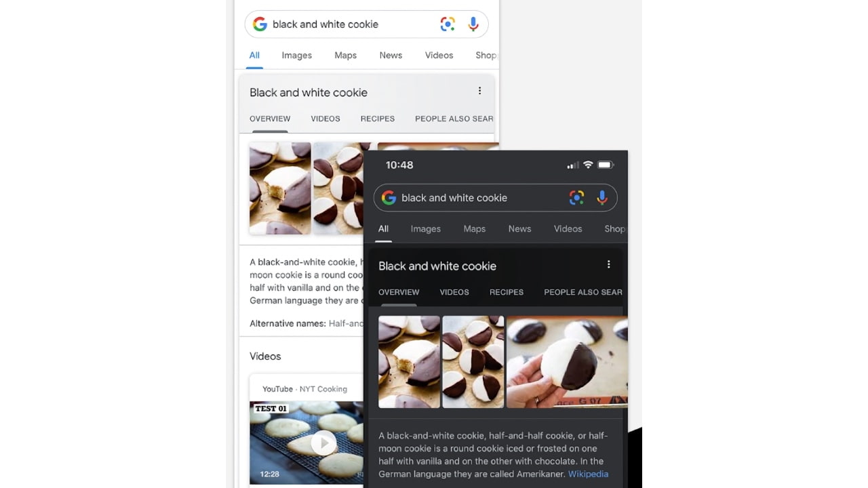The image size is (868, 488).
Task: Open bitten cookie image in light panel
Action: click(280, 188)
